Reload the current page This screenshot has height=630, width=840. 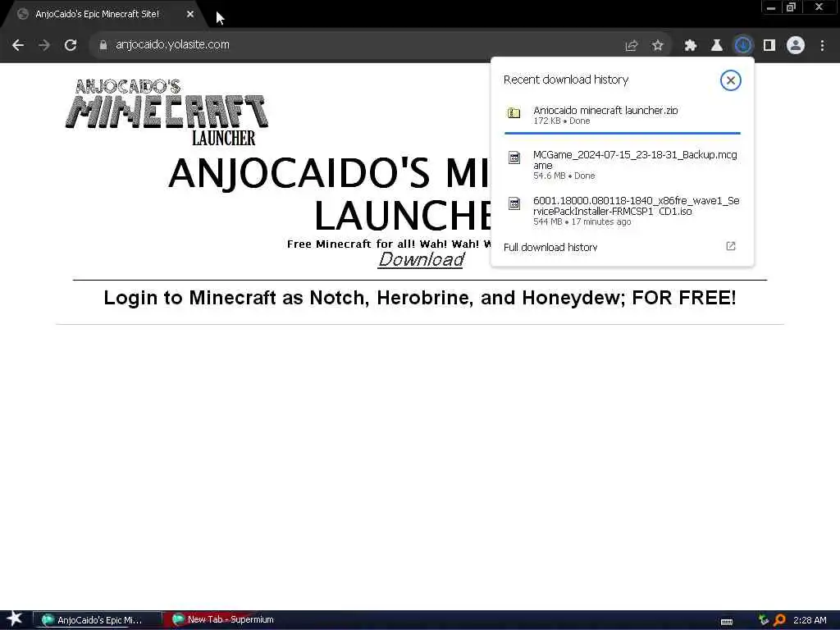(71, 45)
